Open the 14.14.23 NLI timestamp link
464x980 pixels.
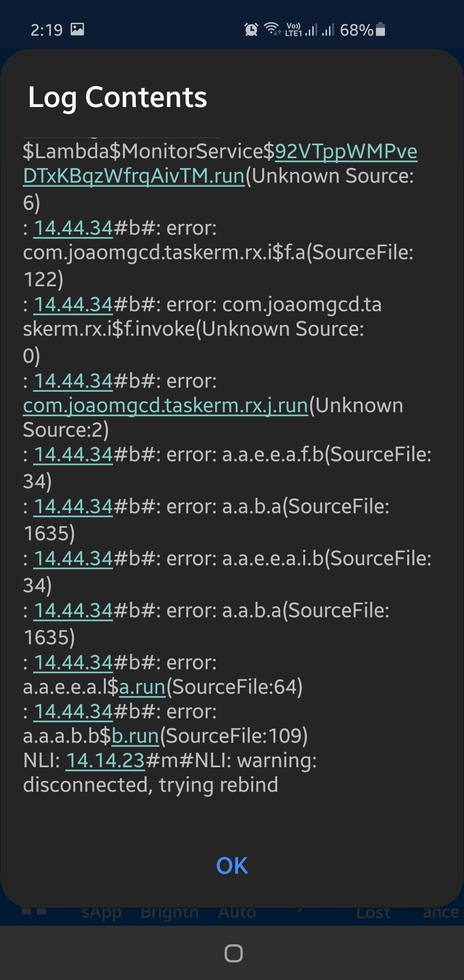(x=105, y=760)
